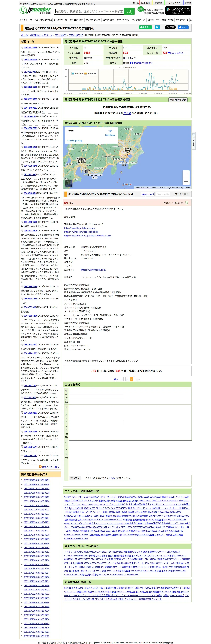Screen dimensions: 211x644
Task: Submit the review with 投稿する button
Action: tap(75, 478)
